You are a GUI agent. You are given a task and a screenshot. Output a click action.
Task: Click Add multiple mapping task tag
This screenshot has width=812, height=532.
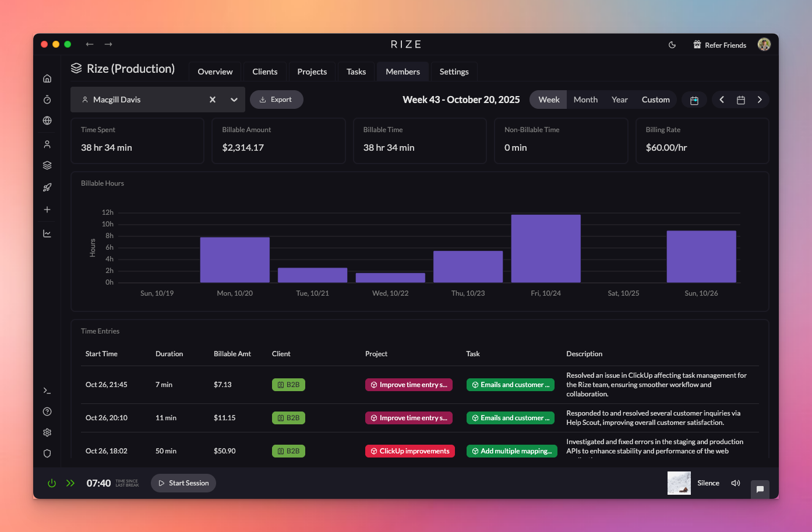click(x=511, y=451)
